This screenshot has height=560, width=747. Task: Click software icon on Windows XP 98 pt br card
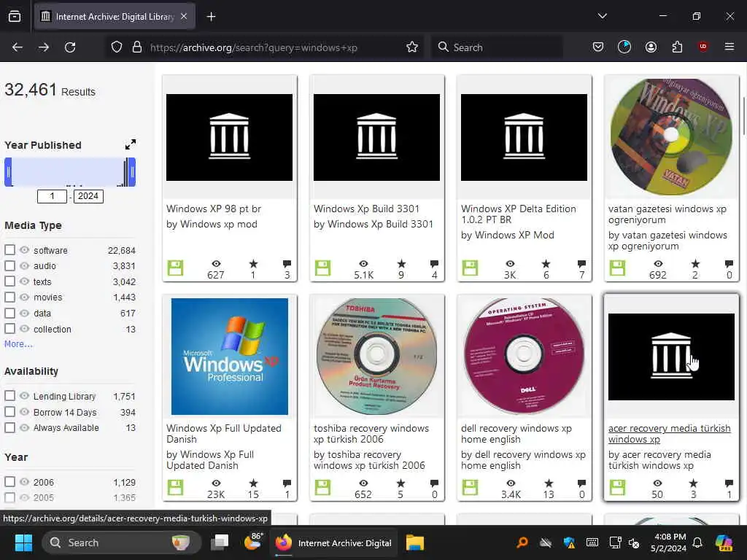[175, 268]
